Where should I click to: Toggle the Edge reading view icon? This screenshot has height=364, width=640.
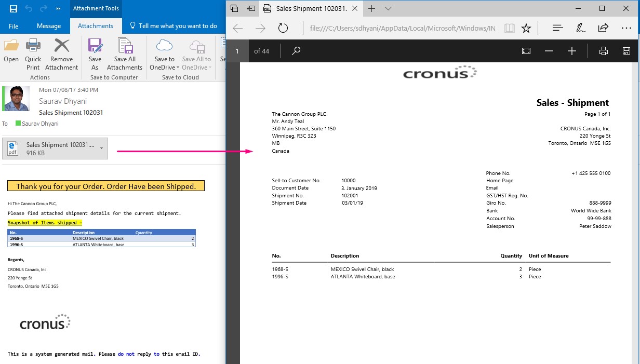pos(510,28)
